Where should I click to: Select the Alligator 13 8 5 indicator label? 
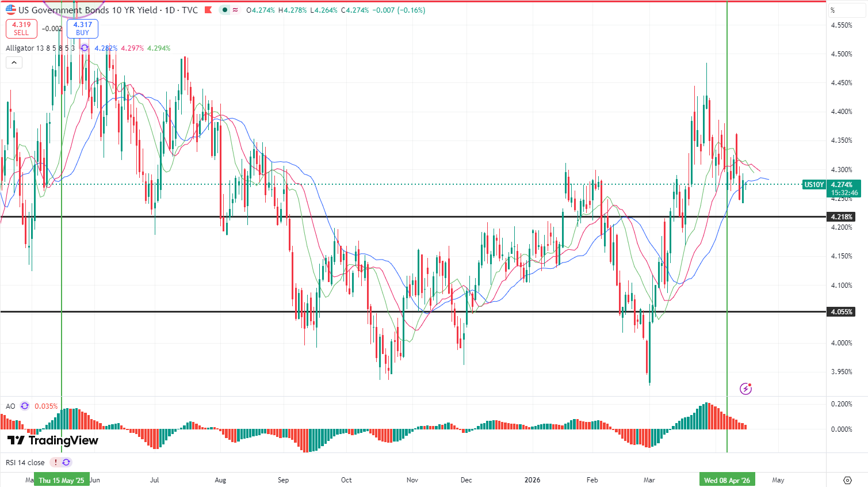pyautogui.click(x=40, y=48)
